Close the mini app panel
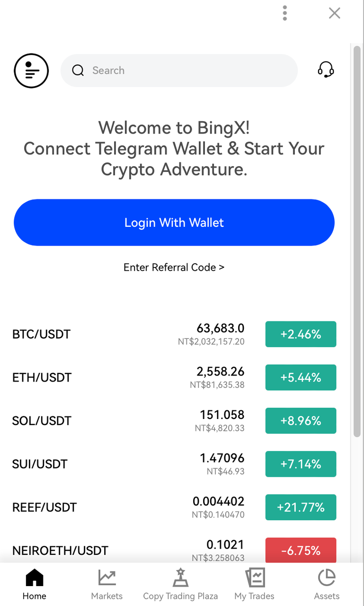Image resolution: width=364 pixels, height=606 pixels. 335,13
